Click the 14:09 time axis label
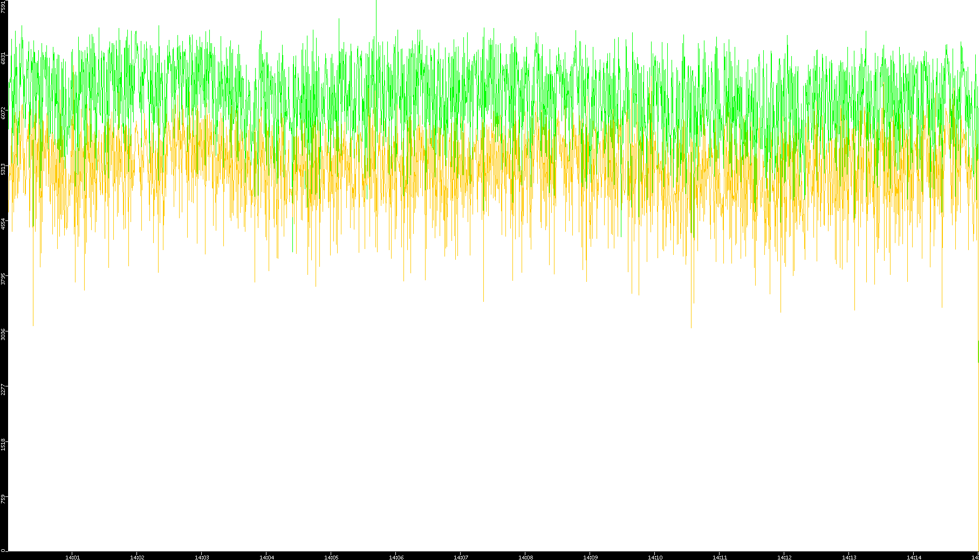Screen dimensions: 979x560 click(590, 557)
